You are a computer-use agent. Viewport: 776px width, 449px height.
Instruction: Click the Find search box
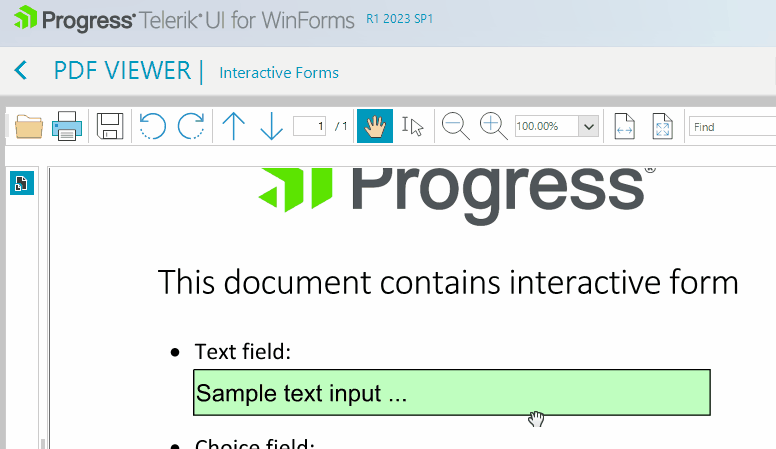(x=732, y=127)
